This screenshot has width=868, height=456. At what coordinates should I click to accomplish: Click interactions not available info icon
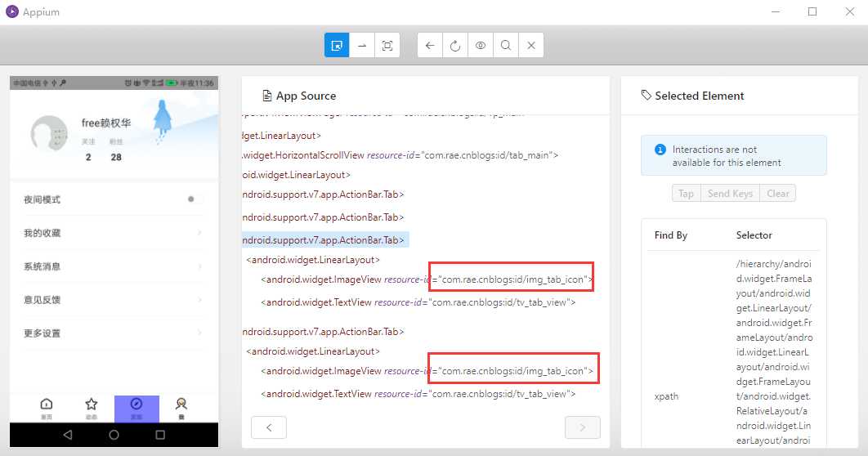click(660, 150)
